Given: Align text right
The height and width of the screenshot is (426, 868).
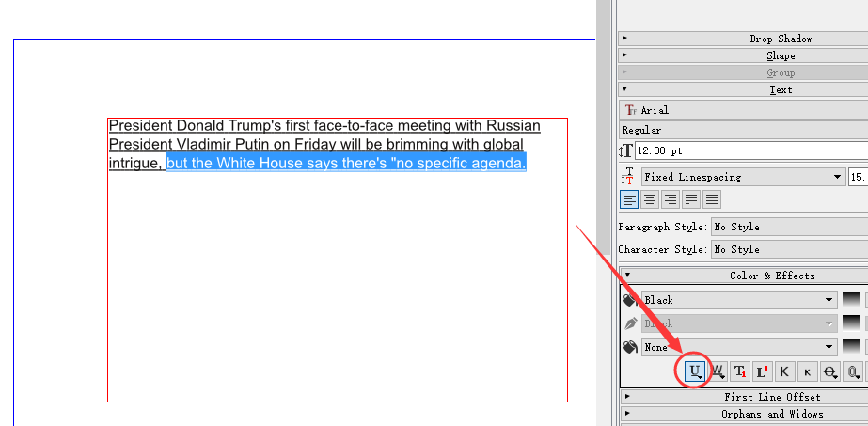Looking at the screenshot, I should (x=671, y=199).
